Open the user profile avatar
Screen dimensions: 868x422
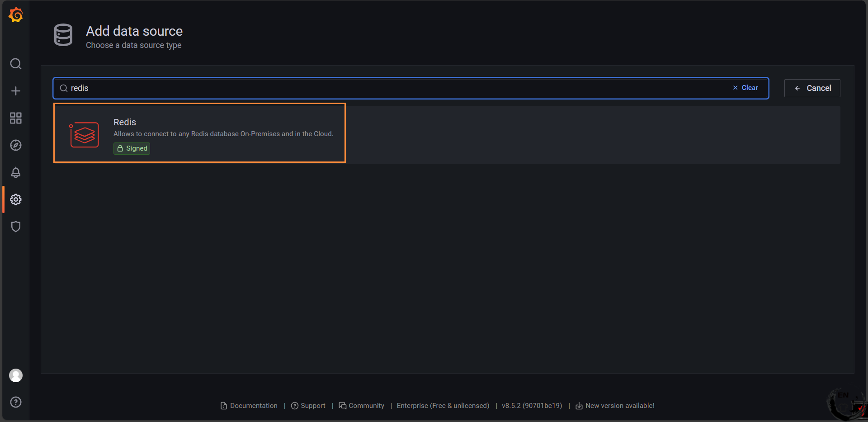(16, 375)
